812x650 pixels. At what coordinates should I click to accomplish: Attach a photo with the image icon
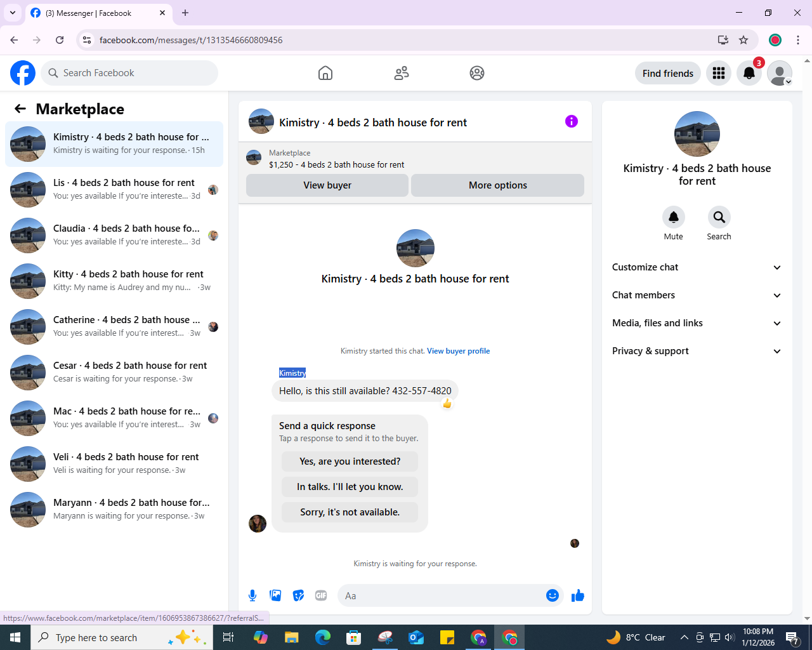pyautogui.click(x=275, y=595)
